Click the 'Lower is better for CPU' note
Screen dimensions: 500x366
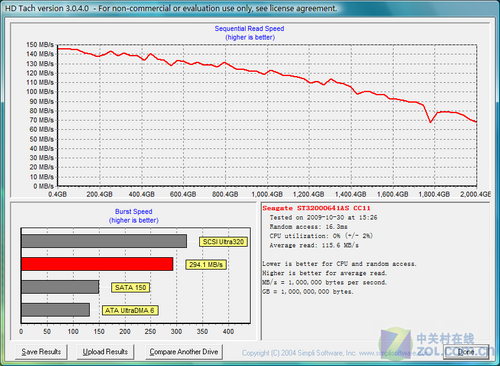click(x=339, y=264)
